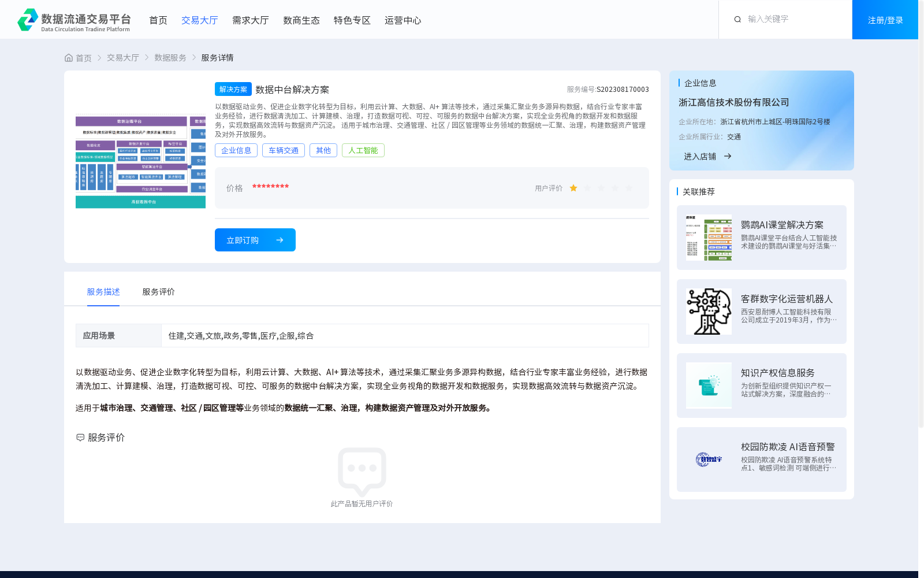Click address 浙江省杭州市上城区-明珠国际2号楼
924x578 pixels.
tap(775, 122)
